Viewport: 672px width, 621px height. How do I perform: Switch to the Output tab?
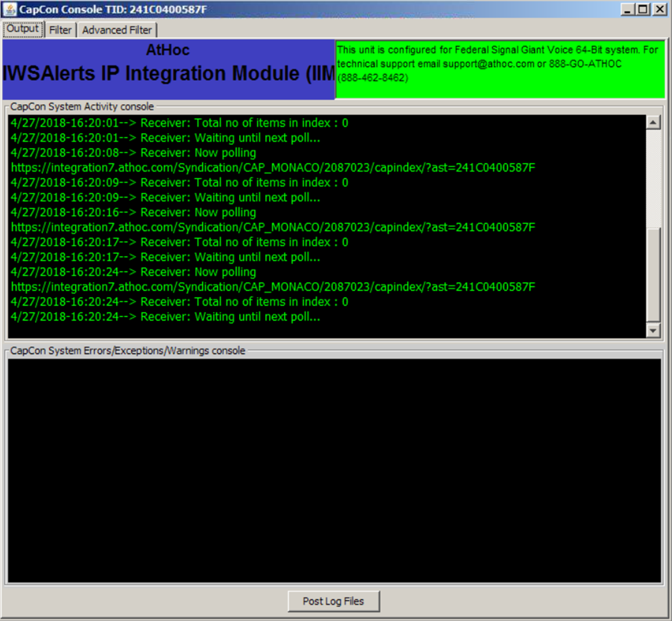(x=23, y=29)
